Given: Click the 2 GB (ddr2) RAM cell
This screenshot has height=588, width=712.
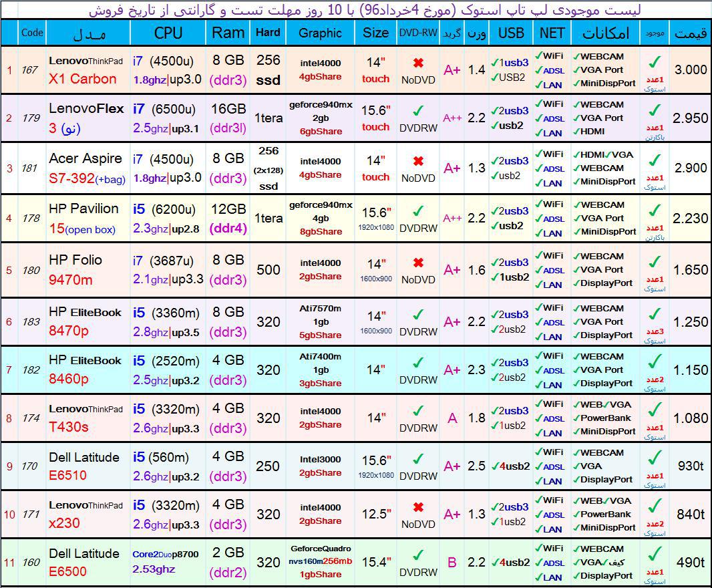Looking at the screenshot, I should [228, 562].
